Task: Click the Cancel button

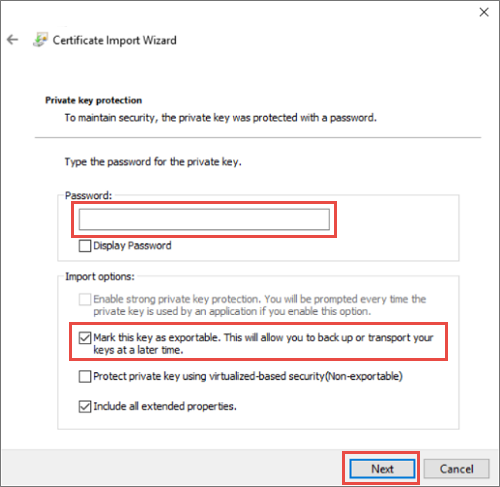Action: pos(456,469)
